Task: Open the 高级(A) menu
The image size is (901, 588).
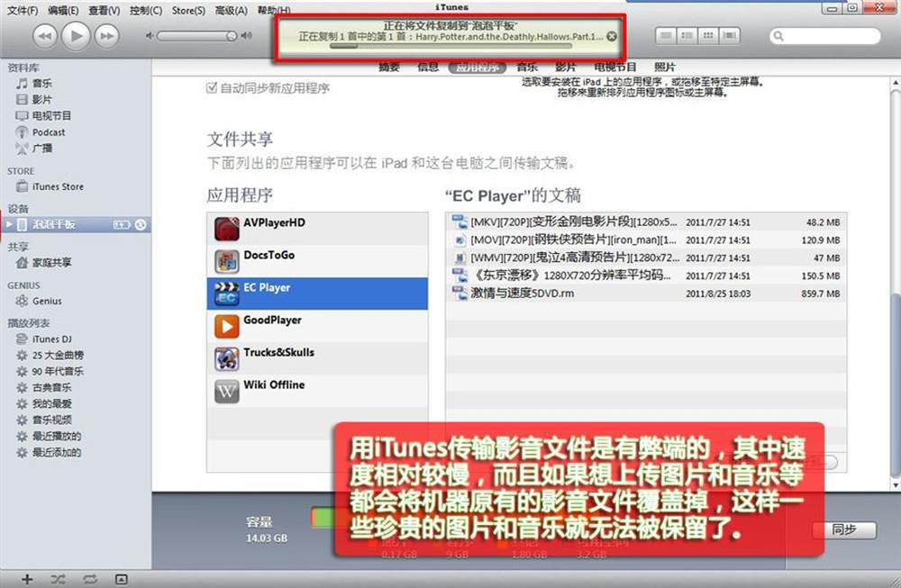Action: pyautogui.click(x=231, y=10)
